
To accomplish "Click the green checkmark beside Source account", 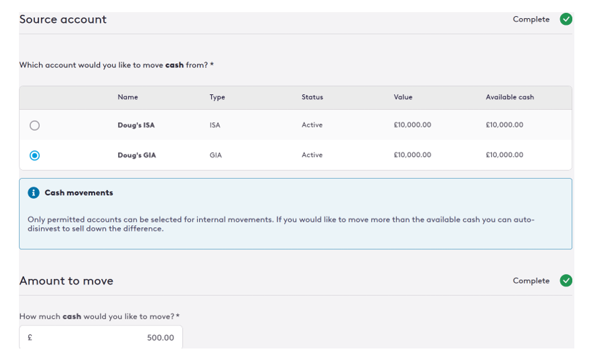I will click(x=566, y=20).
